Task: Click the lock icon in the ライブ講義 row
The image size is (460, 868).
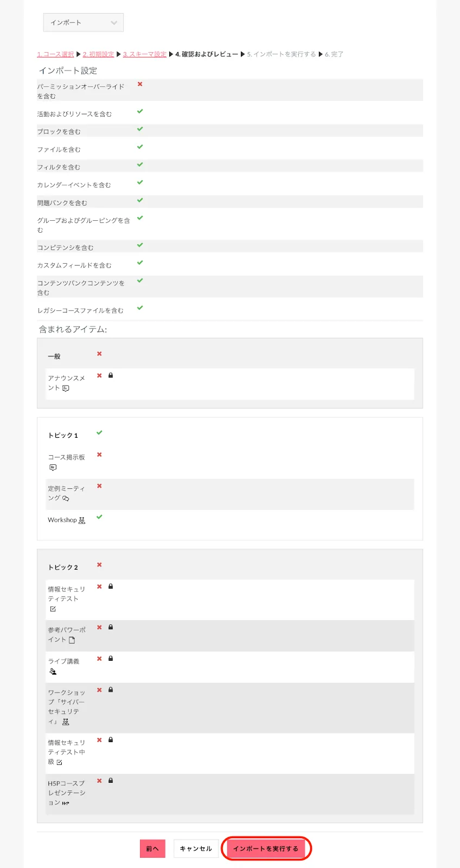Action: (x=111, y=659)
